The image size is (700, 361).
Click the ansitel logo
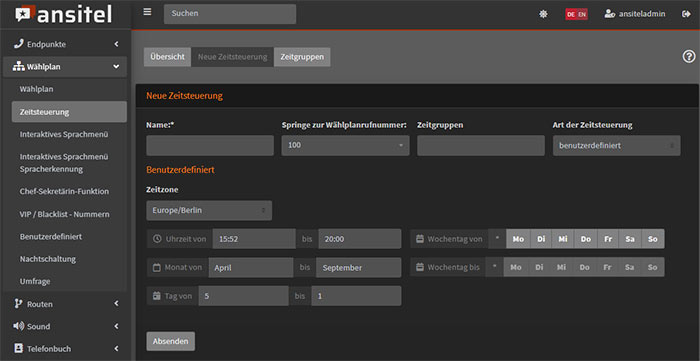tap(63, 14)
